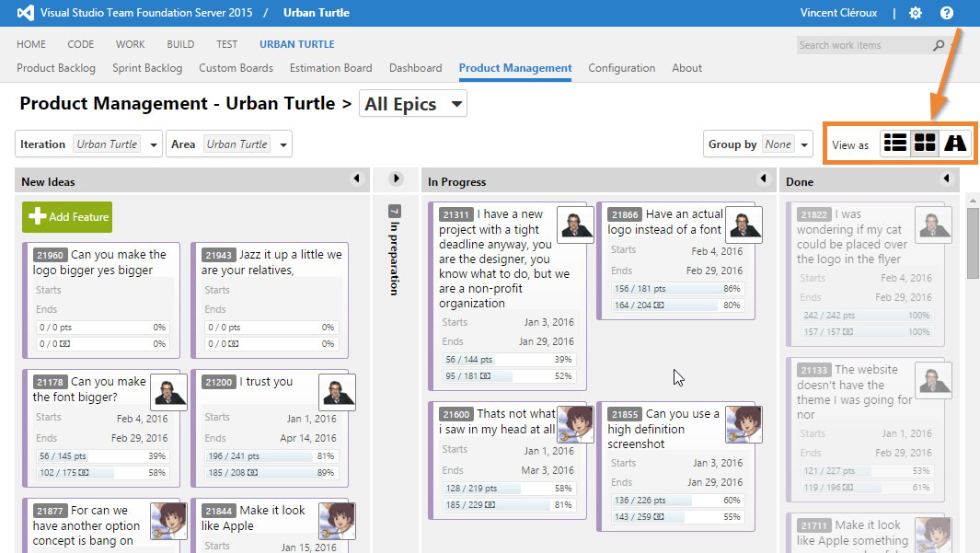Go to the Sprint Backlog tab
This screenshot has width=980, height=553.
click(x=147, y=68)
